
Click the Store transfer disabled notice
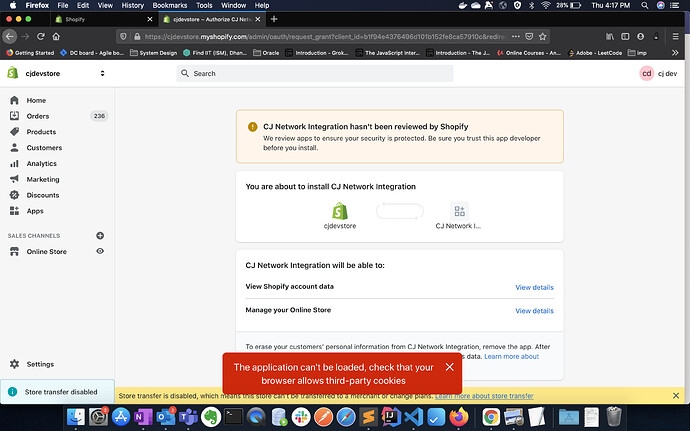[x=57, y=392]
